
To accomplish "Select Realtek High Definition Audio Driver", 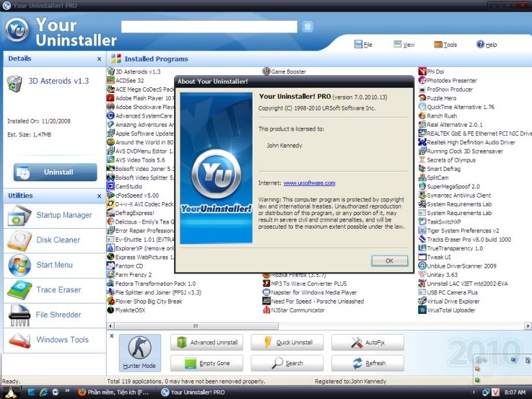I will [x=467, y=142].
